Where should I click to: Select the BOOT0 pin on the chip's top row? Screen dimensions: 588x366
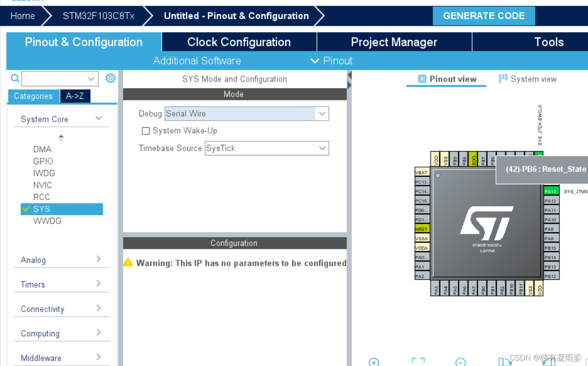[473, 159]
